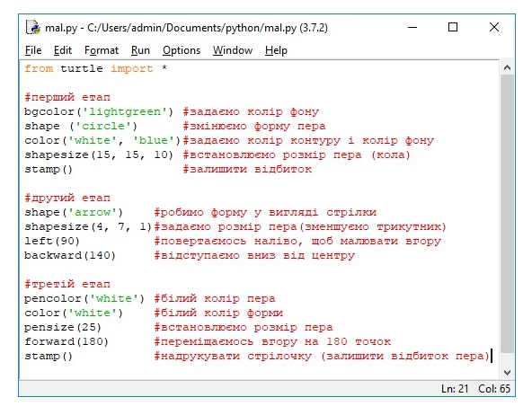532x415 pixels.
Task: Open the Format menu
Action: 102,50
